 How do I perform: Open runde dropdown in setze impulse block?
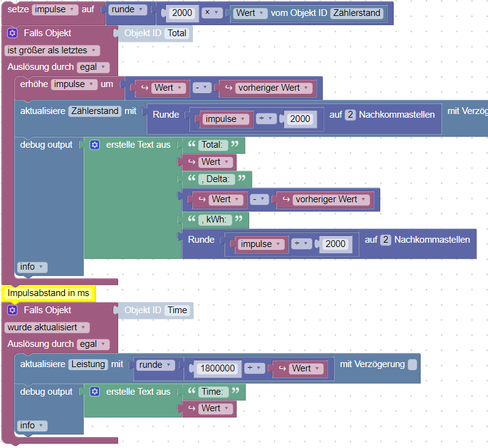coord(127,10)
